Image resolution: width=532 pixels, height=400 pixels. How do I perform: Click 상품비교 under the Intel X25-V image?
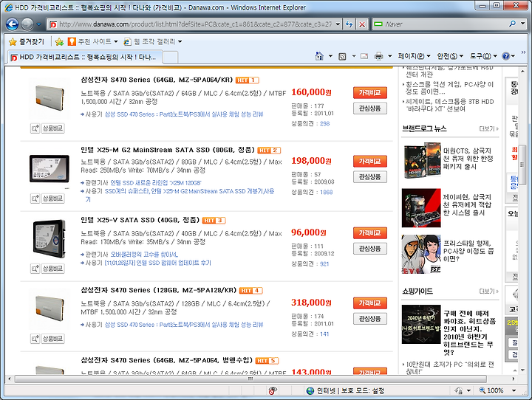click(53, 269)
